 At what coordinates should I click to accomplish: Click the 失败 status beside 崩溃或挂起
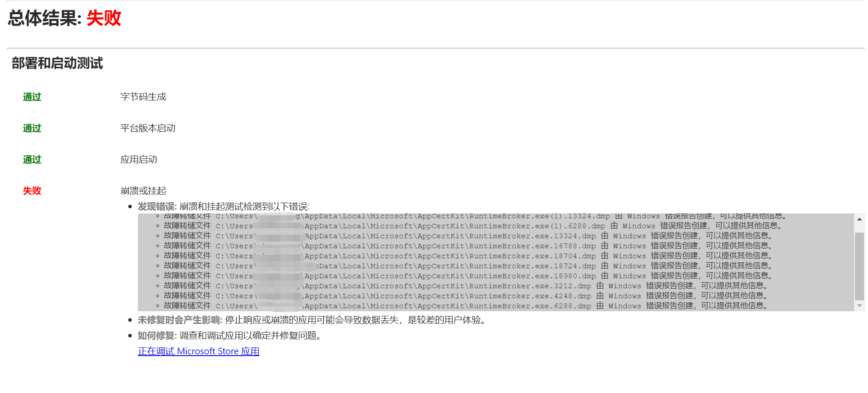(32, 191)
